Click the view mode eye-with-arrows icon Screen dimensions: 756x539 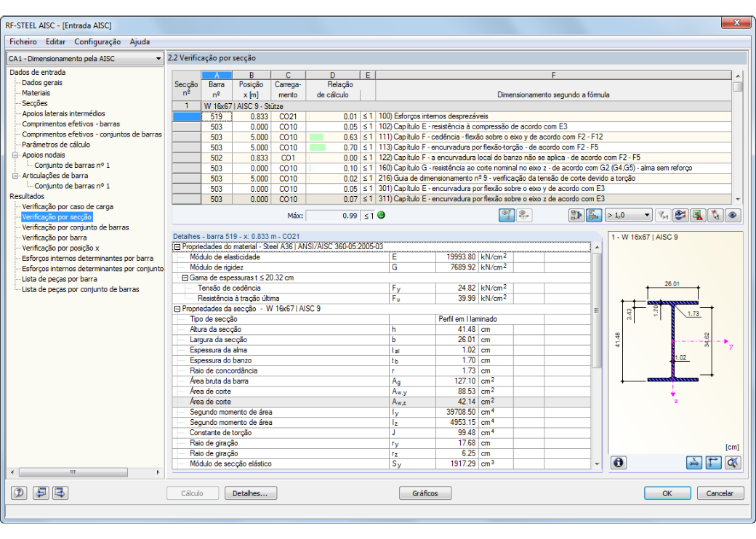click(680, 215)
